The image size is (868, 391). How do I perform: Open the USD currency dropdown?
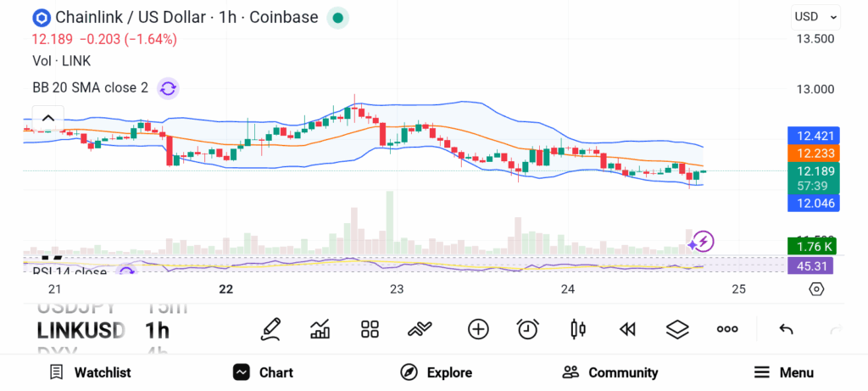(x=816, y=16)
